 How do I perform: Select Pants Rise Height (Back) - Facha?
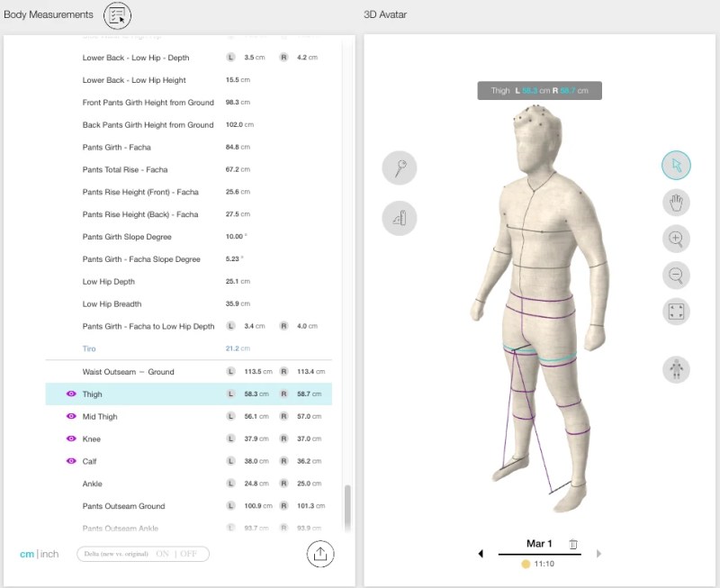(188, 214)
